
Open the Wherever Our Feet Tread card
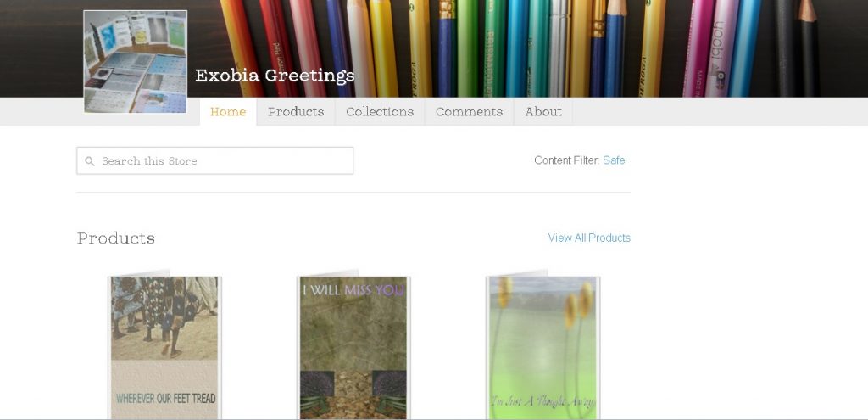point(164,347)
